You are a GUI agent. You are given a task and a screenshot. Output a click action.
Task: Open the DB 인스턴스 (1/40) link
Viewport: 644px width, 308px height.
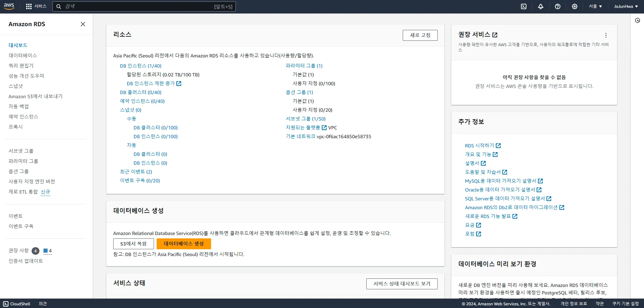click(141, 66)
